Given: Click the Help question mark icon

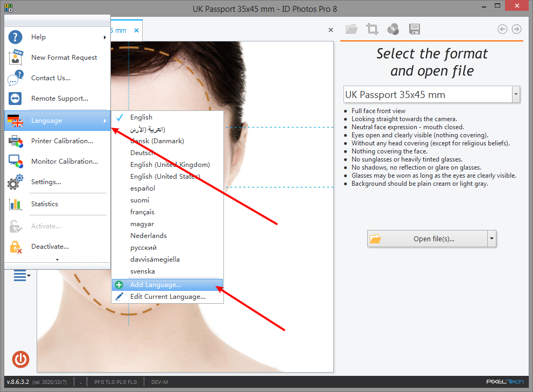Looking at the screenshot, I should tap(15, 37).
